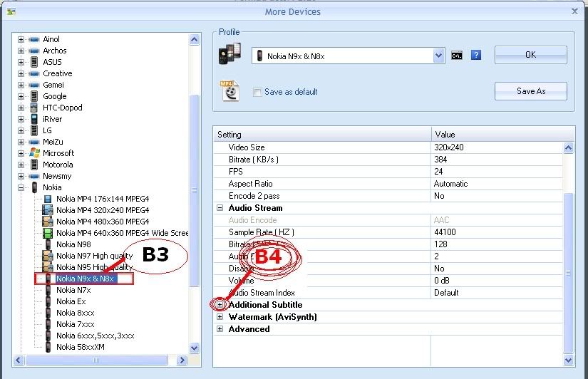
Task: Click the Nokia MP4 176x144 film icon
Action: coord(48,199)
